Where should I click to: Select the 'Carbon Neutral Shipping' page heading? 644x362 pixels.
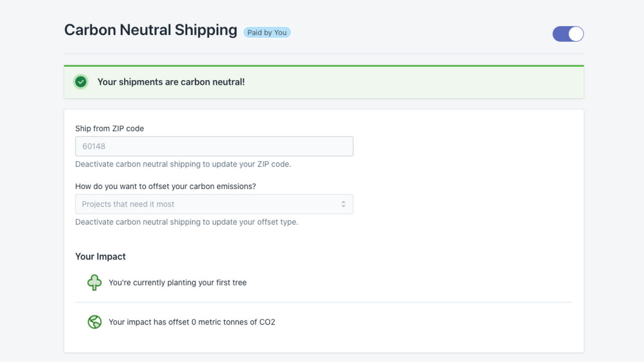coord(150,30)
